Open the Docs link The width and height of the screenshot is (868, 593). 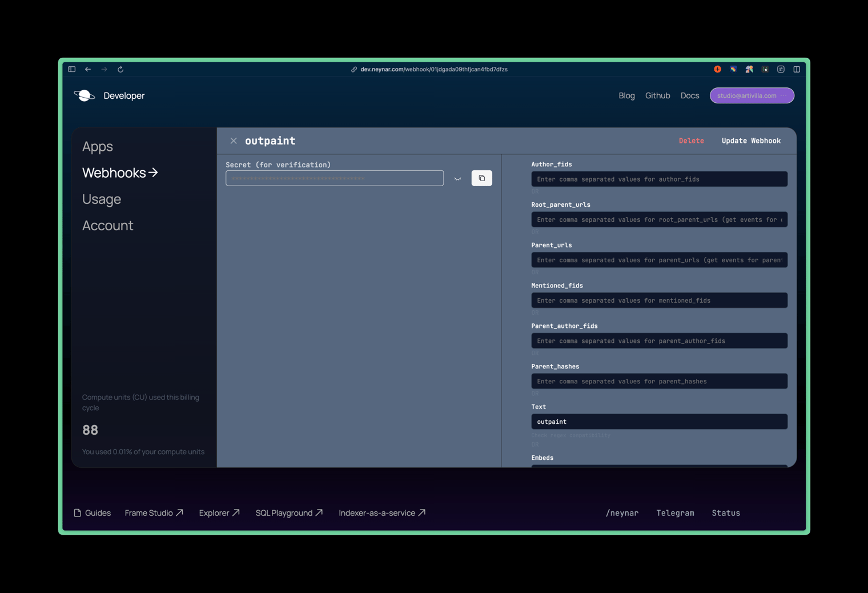pos(690,95)
